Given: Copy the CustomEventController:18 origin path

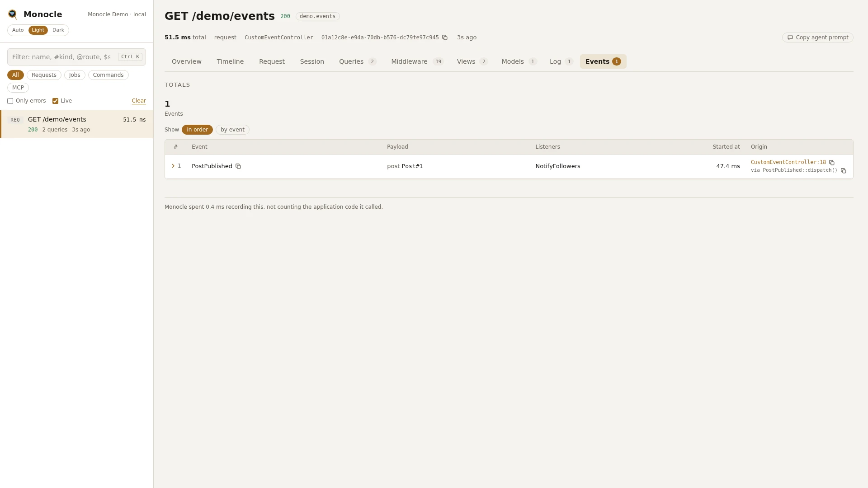Looking at the screenshot, I should point(832,163).
